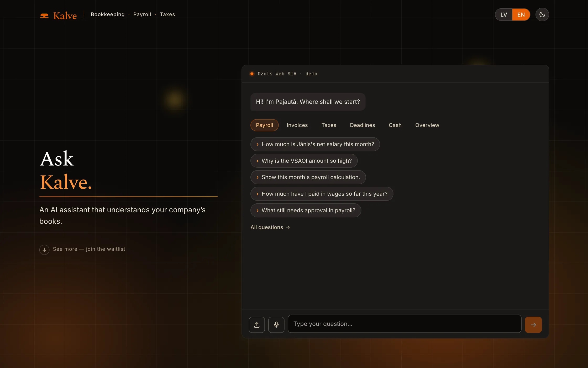Switch language to LV

point(503,14)
